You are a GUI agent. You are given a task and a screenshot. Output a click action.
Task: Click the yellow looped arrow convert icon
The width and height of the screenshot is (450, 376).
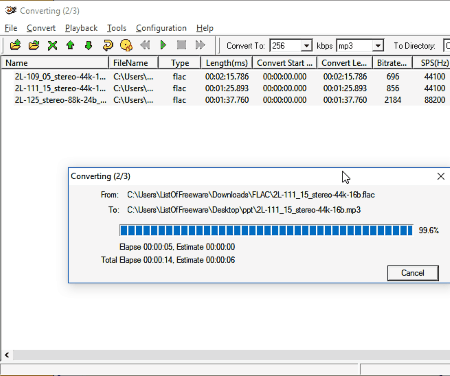point(107,45)
